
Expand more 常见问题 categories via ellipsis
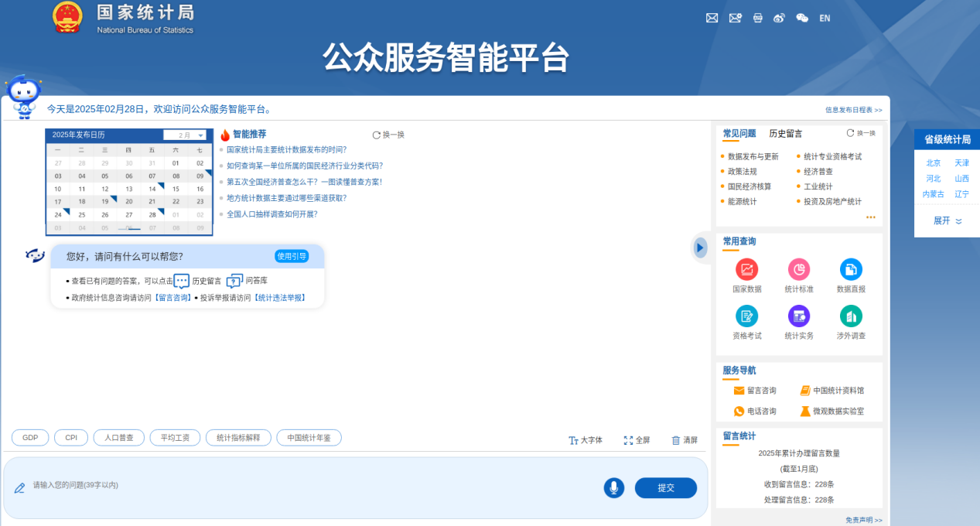click(871, 217)
